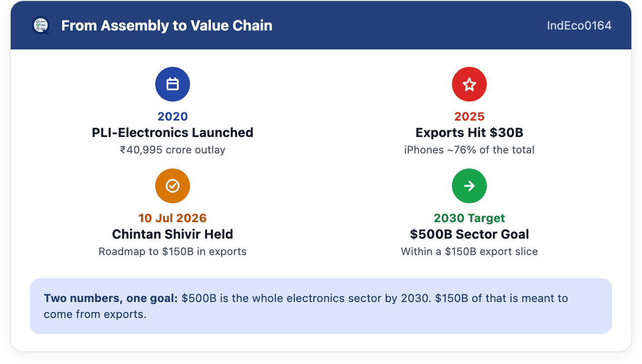This screenshot has width=642, height=364.
Task: Click the 10 Jul 2026 date label
Action: (172, 218)
